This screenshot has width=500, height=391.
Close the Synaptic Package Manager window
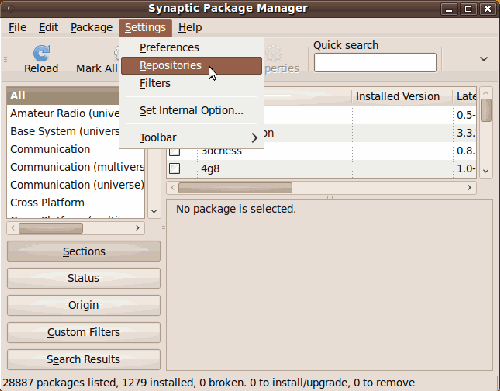(487, 9)
